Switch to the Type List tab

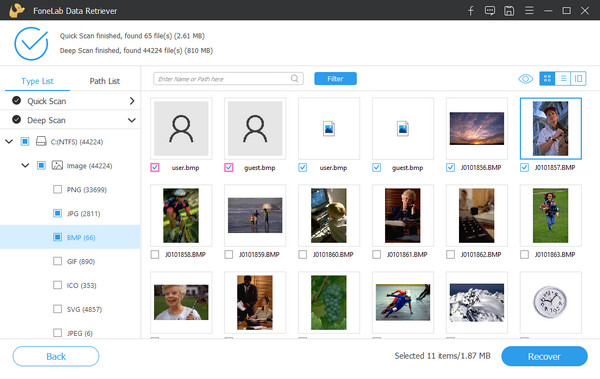pyautogui.click(x=37, y=81)
